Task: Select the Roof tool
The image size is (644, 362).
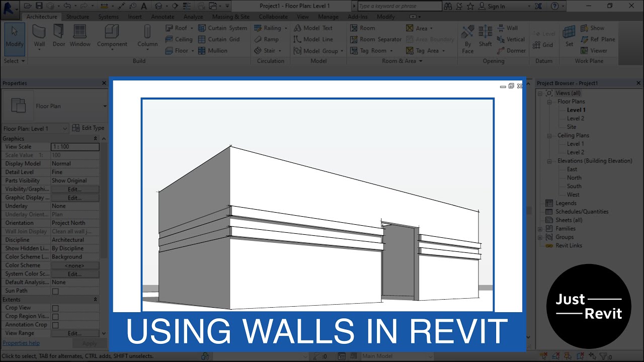Action: point(179,28)
